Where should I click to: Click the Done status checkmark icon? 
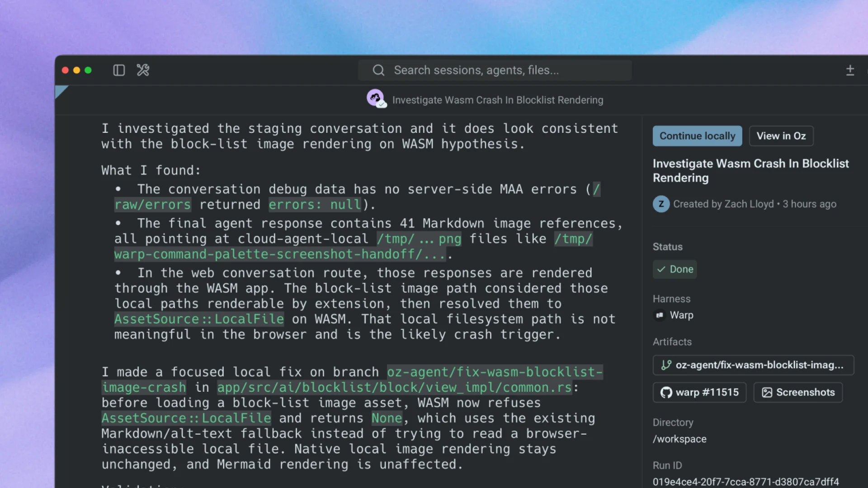click(661, 269)
